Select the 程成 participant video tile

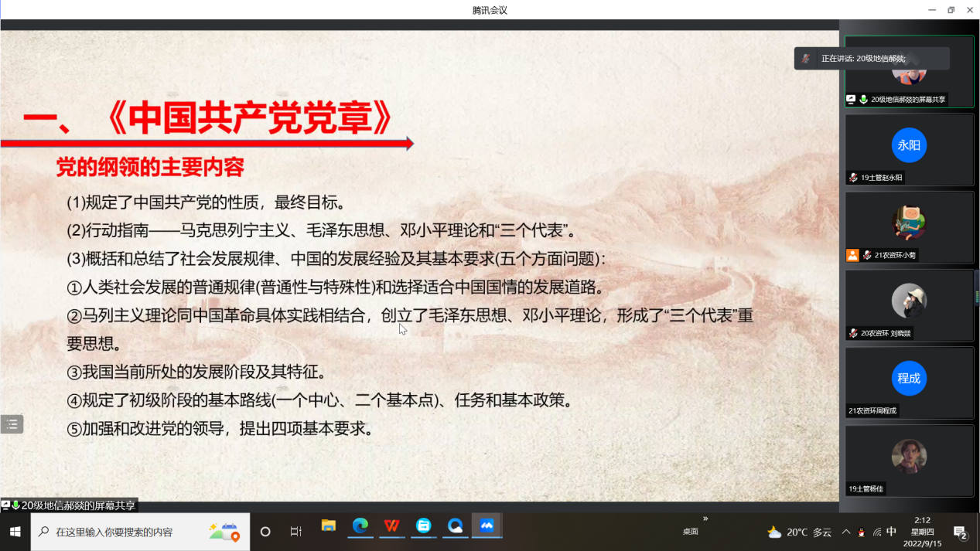(909, 379)
